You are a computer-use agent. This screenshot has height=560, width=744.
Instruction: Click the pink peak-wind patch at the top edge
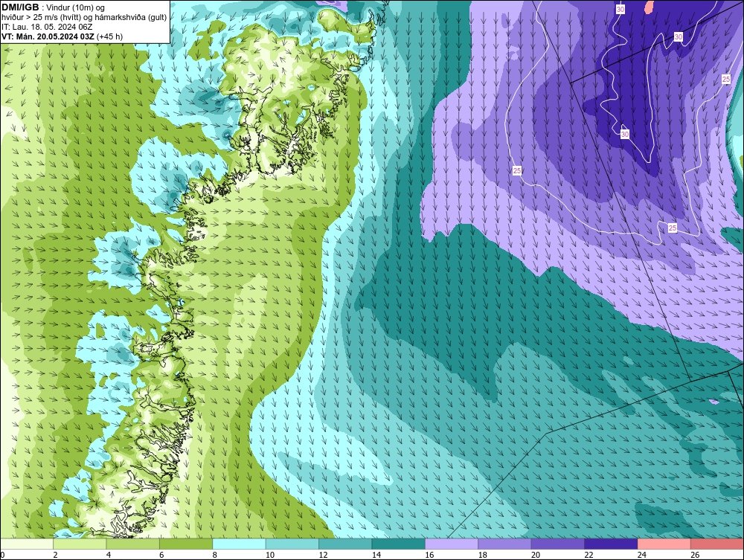649,6
